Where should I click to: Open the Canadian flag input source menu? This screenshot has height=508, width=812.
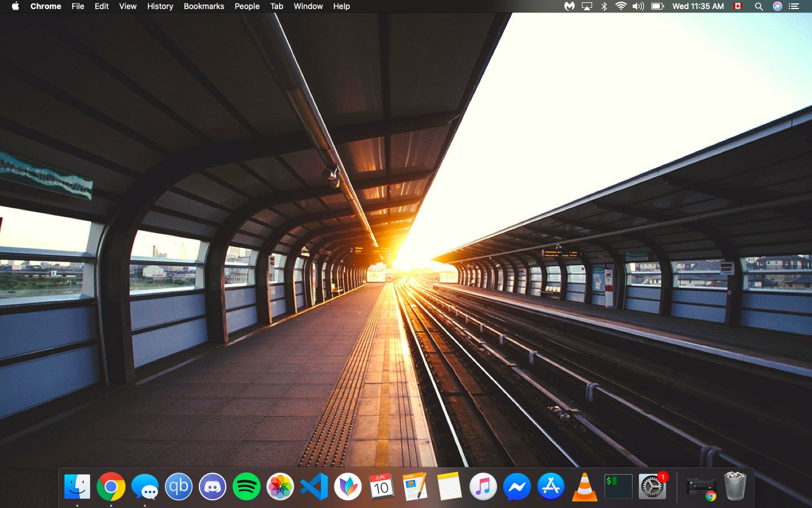738,6
